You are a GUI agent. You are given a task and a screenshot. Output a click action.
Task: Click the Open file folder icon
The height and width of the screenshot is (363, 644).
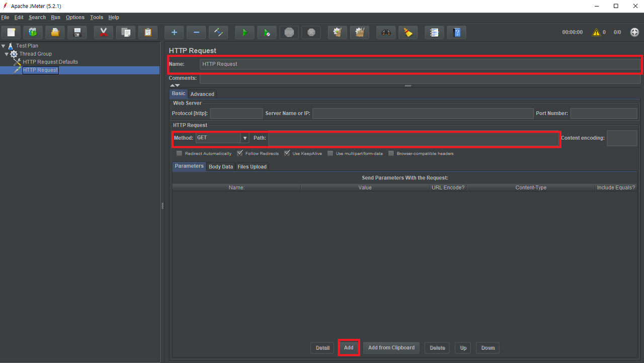tap(55, 33)
